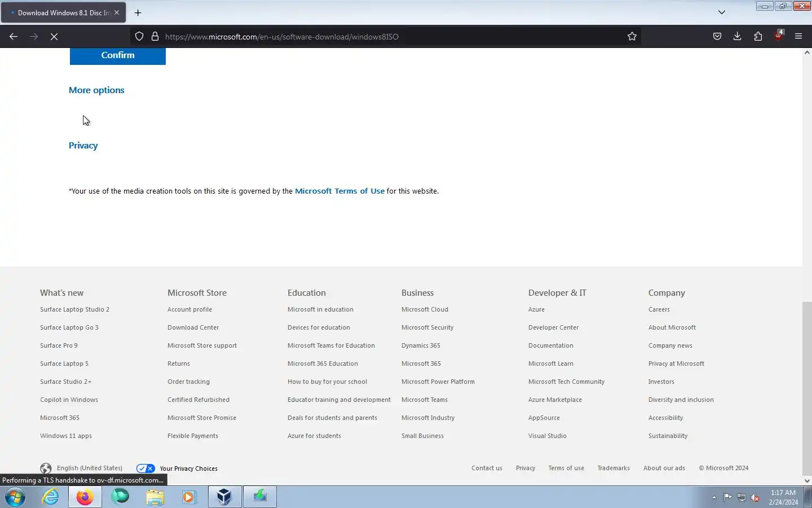Screen dimensions: 812x508
Task: Switch to Firefox taskbar button
Action: pyautogui.click(x=85, y=497)
